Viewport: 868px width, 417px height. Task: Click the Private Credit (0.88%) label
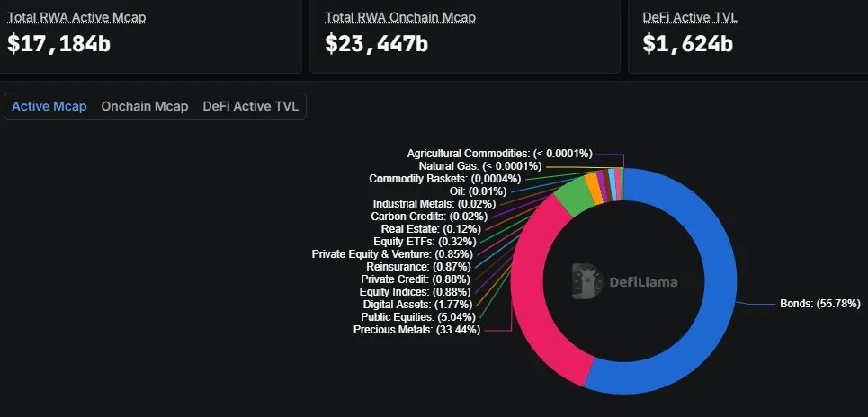coord(422,279)
